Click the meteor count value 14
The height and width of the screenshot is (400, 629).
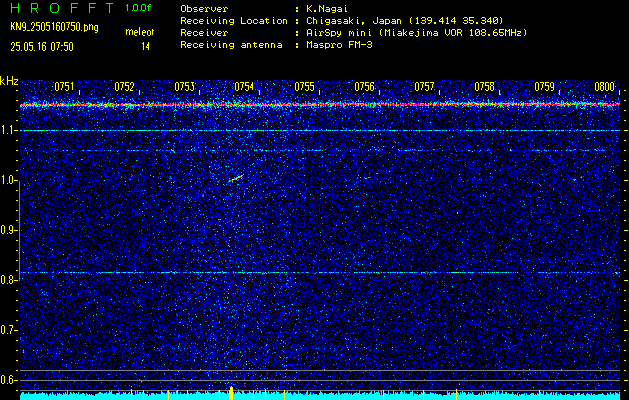click(145, 47)
